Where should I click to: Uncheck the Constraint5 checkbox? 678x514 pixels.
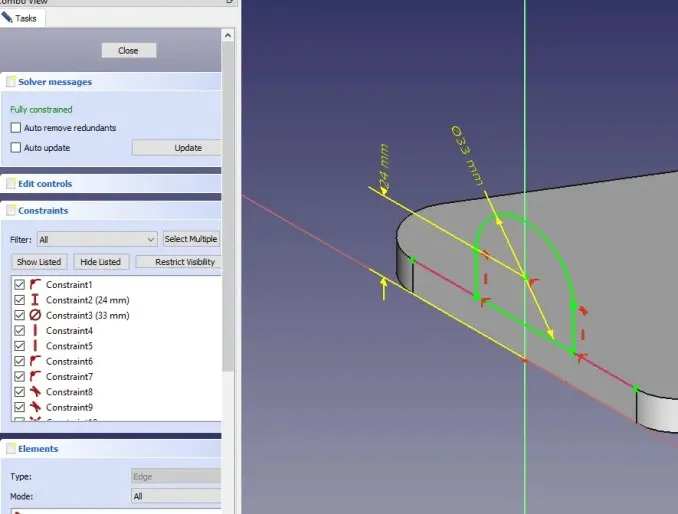pos(19,346)
